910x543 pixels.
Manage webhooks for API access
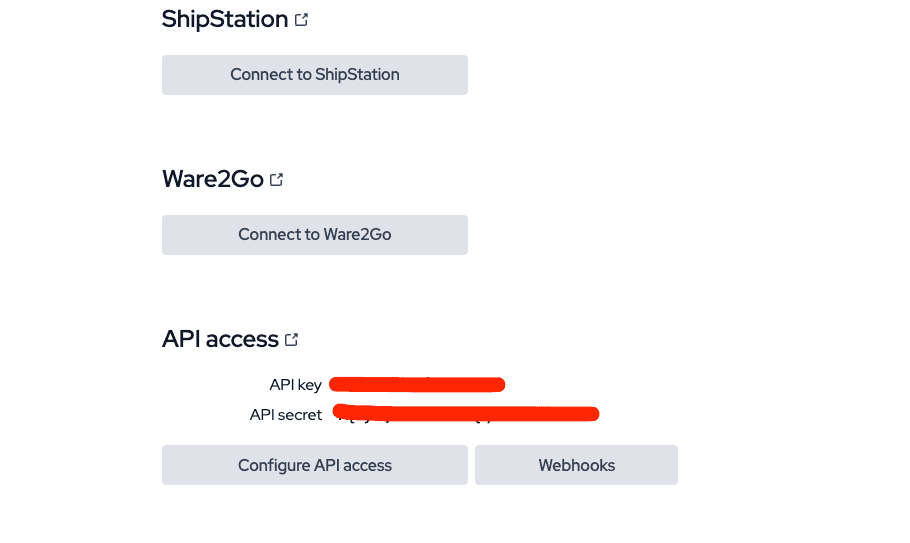576,465
